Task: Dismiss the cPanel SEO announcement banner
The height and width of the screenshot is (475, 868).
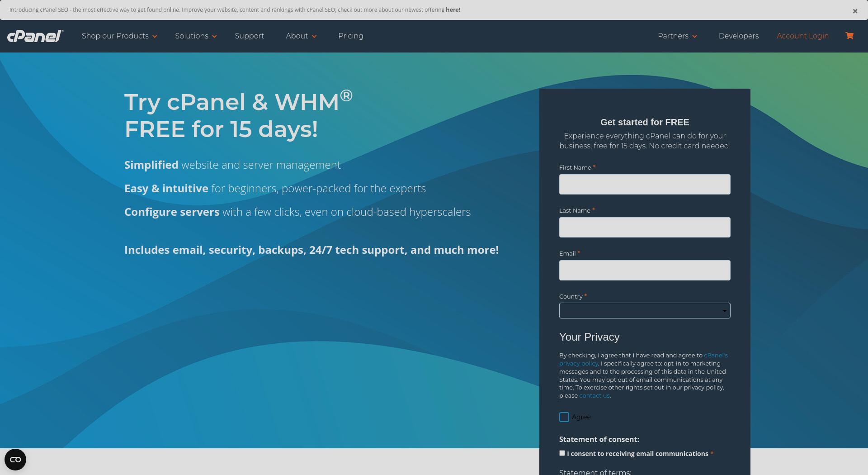Action: [x=855, y=11]
